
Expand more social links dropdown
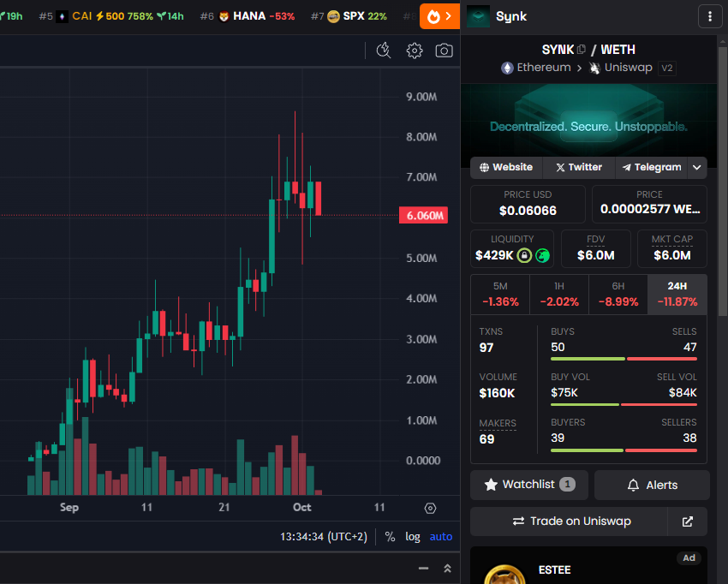(x=697, y=168)
